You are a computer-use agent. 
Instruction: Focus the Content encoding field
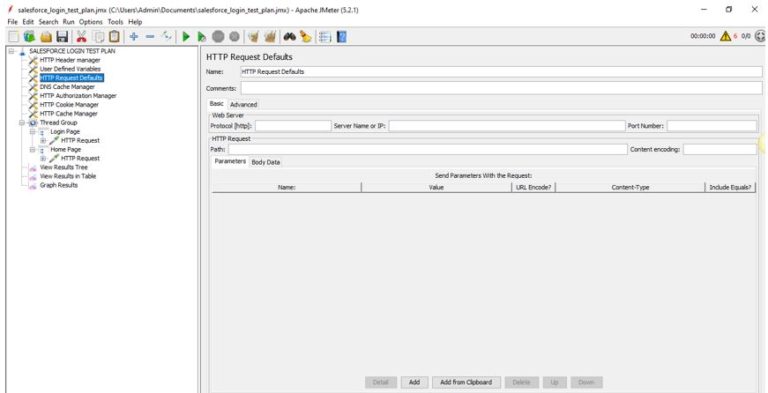click(x=720, y=149)
